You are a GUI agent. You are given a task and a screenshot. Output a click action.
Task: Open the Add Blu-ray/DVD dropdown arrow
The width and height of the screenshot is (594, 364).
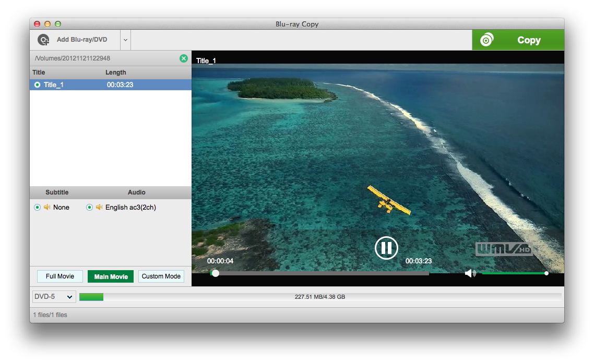(125, 40)
